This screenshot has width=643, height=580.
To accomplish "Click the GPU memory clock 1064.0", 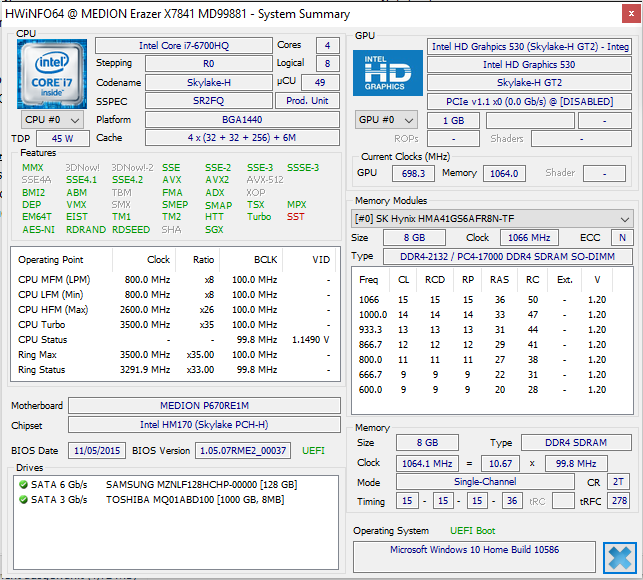I will pos(504,174).
